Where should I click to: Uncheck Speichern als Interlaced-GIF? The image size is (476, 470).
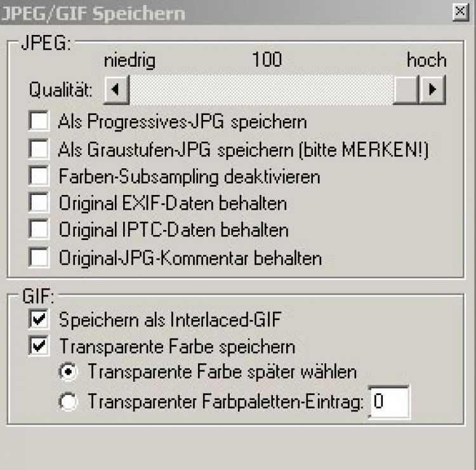[39, 319]
